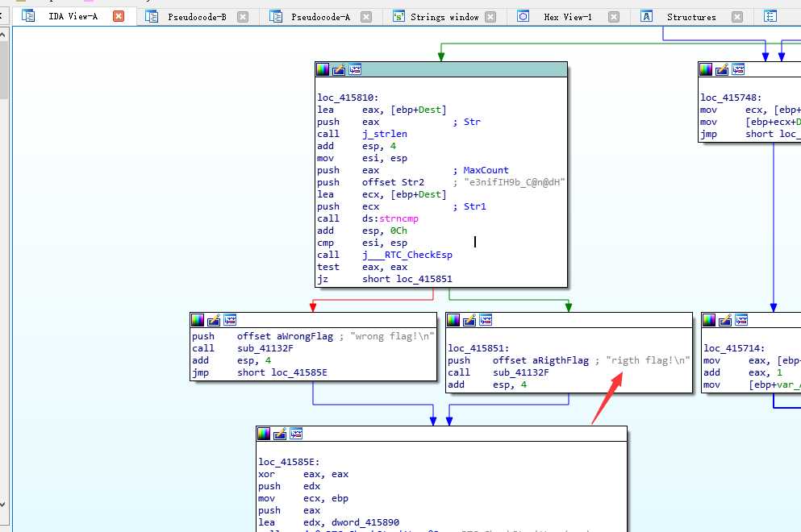Select the loc_415714 label
The image size is (801, 532).
(734, 348)
